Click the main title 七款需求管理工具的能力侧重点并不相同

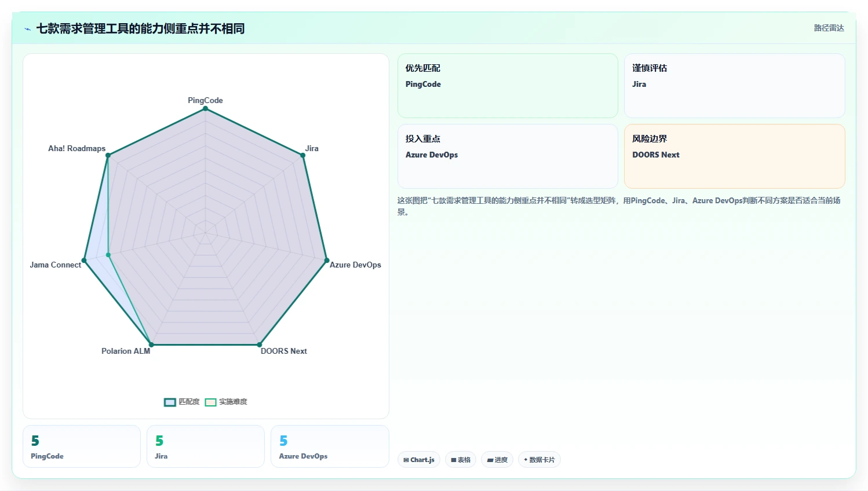coord(140,29)
